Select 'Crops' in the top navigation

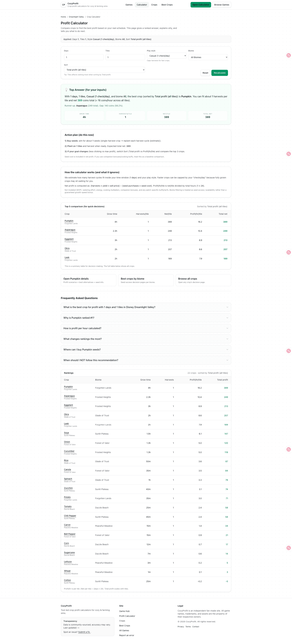coord(154,5)
